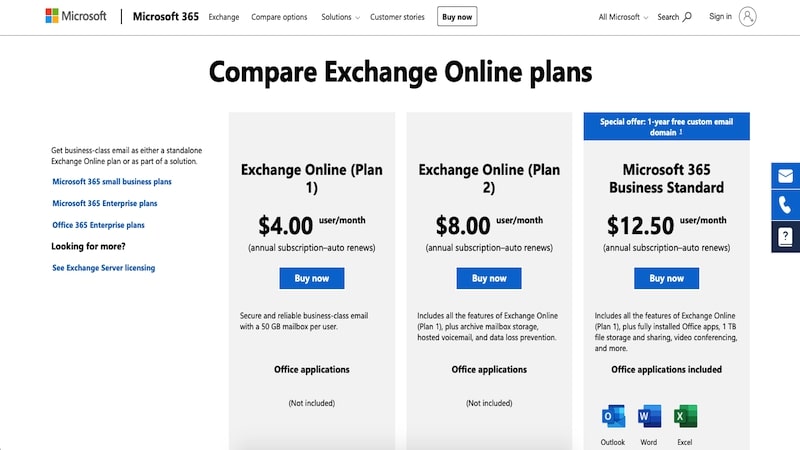Click the phone call icon
The image size is (800, 450).
click(785, 205)
